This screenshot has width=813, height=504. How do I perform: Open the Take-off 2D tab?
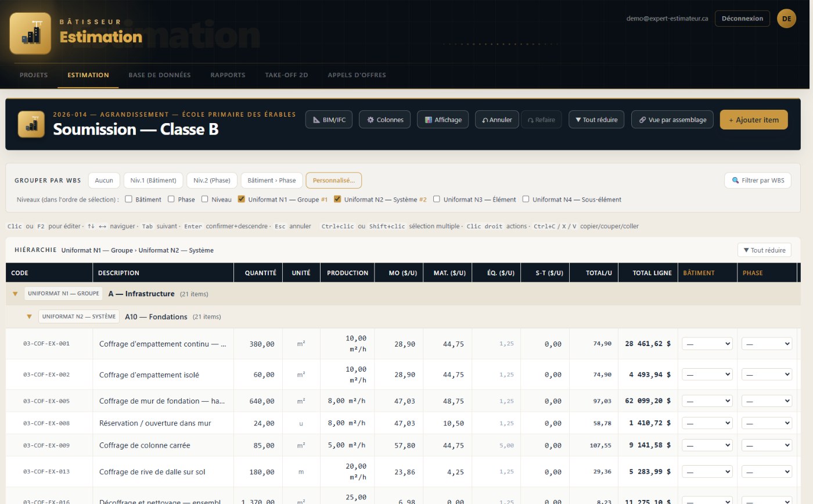(x=286, y=75)
